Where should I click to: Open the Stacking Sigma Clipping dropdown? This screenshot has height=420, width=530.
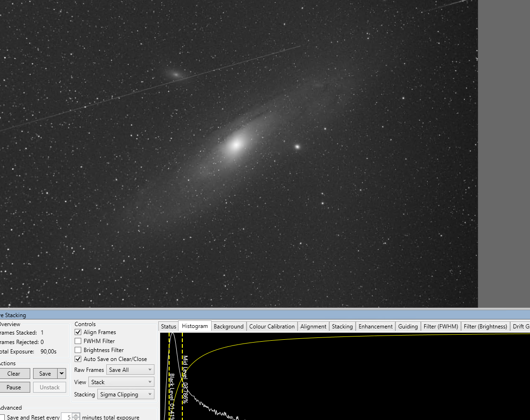coord(126,395)
